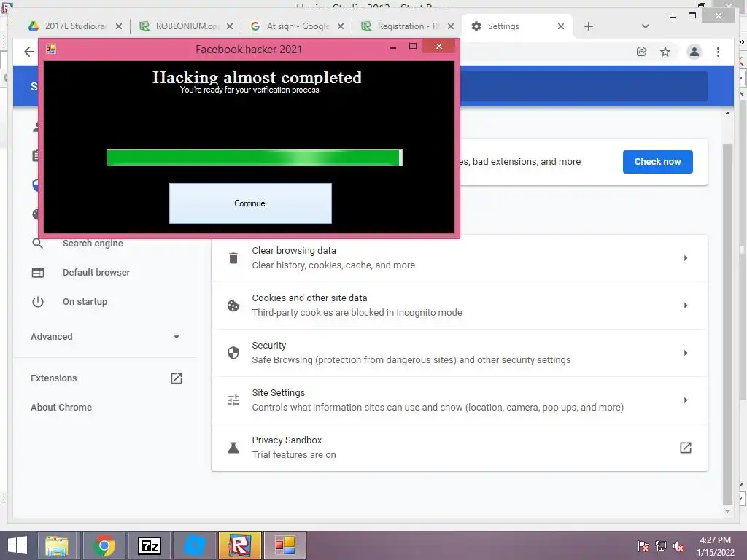The height and width of the screenshot is (560, 747).
Task: Open File Explorer from taskbar
Action: click(x=57, y=545)
